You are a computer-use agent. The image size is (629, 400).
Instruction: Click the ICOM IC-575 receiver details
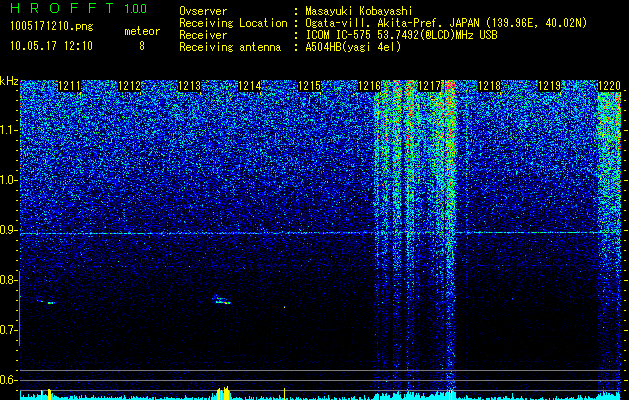(401, 35)
